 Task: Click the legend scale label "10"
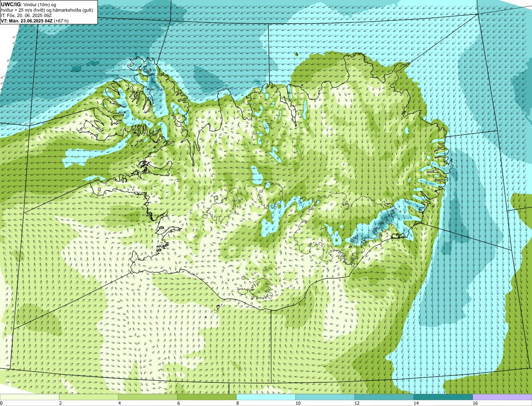pos(298,403)
